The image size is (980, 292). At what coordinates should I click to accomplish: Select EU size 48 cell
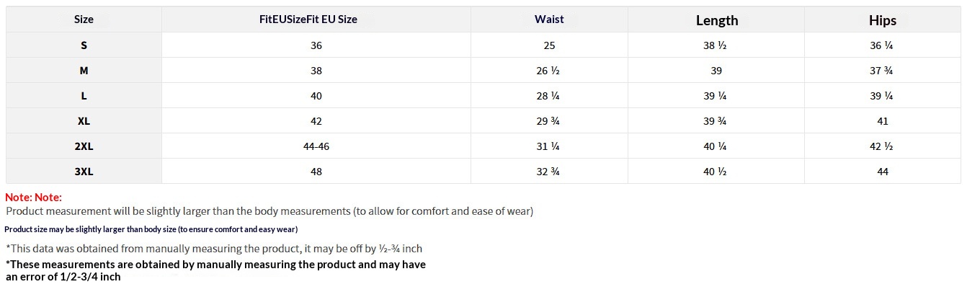coord(316,172)
